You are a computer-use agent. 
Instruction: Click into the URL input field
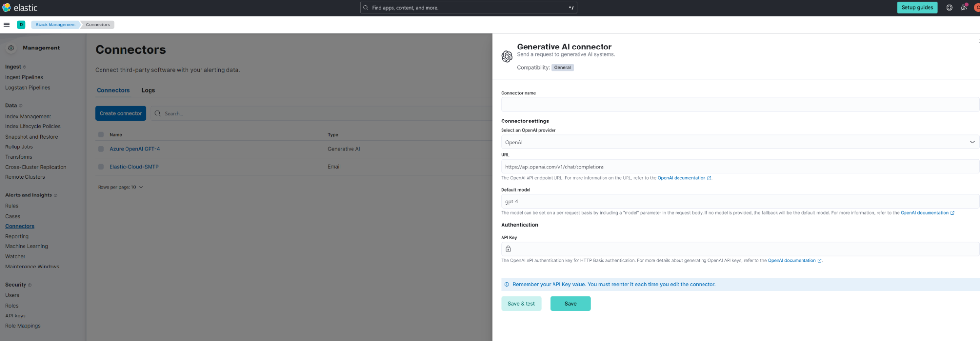coord(740,167)
